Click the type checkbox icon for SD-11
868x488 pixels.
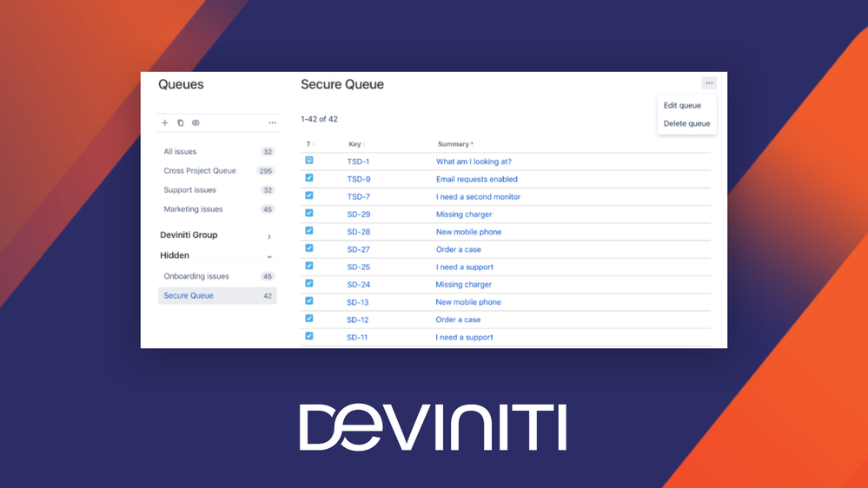click(309, 336)
